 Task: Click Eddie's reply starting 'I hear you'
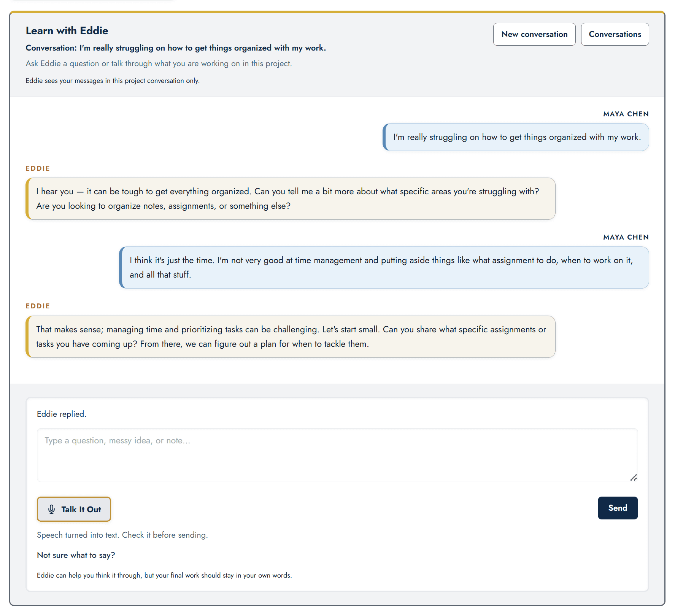[291, 199]
